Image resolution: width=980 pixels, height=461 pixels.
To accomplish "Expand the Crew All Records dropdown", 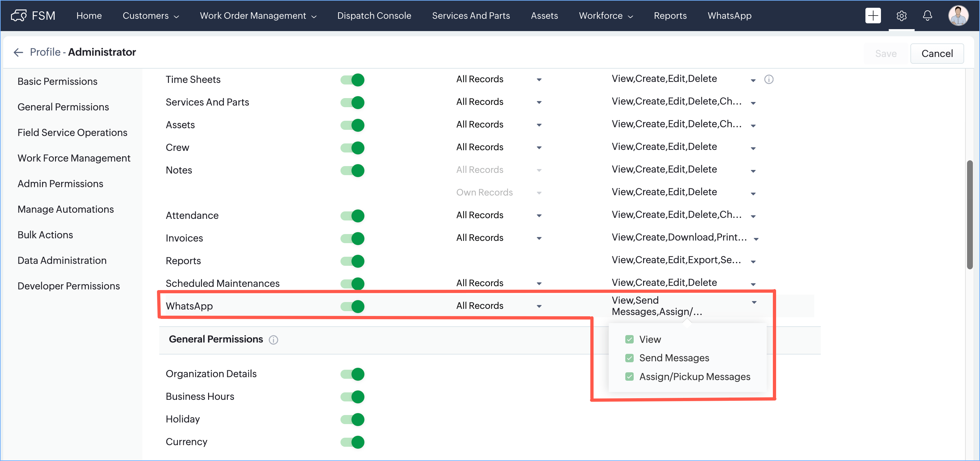I will tap(539, 147).
